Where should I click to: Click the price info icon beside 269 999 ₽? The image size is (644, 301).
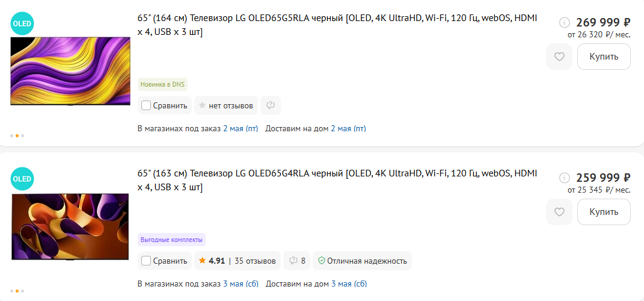[564, 23]
